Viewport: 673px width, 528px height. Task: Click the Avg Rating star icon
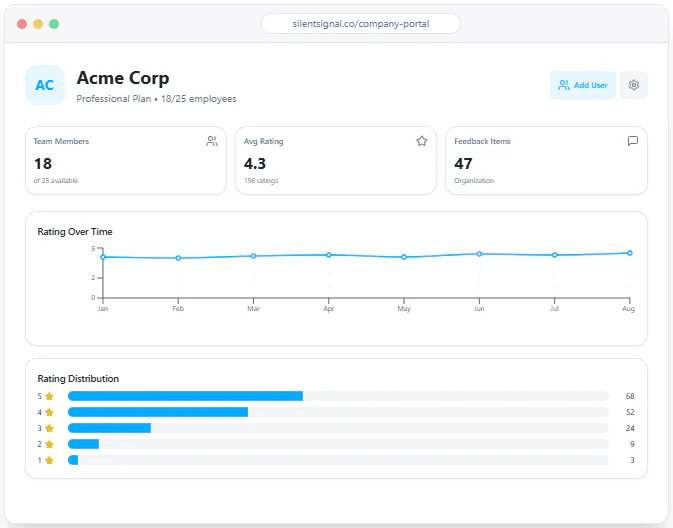[421, 141]
